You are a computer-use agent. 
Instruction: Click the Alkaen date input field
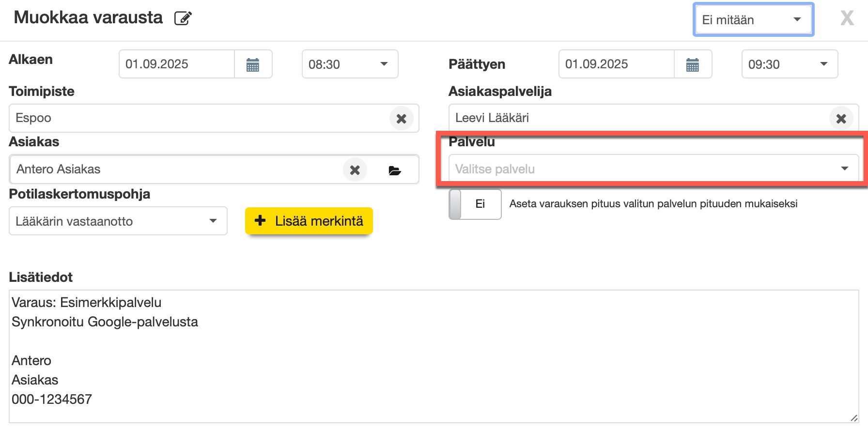pos(177,64)
